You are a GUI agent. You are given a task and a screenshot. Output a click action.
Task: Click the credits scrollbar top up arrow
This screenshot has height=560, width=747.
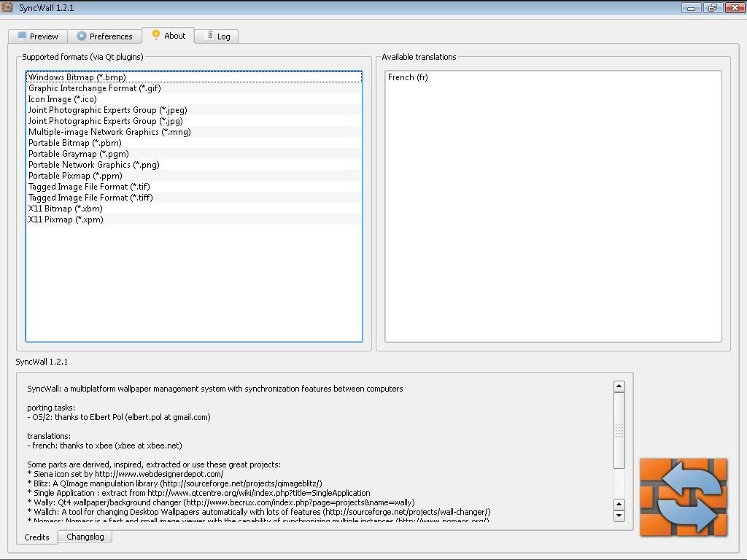619,386
